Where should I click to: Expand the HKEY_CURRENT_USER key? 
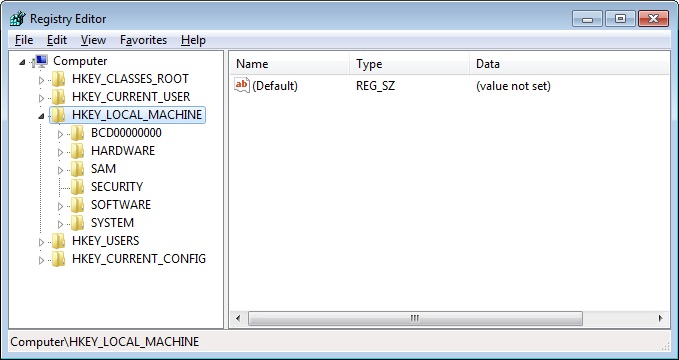coord(42,98)
